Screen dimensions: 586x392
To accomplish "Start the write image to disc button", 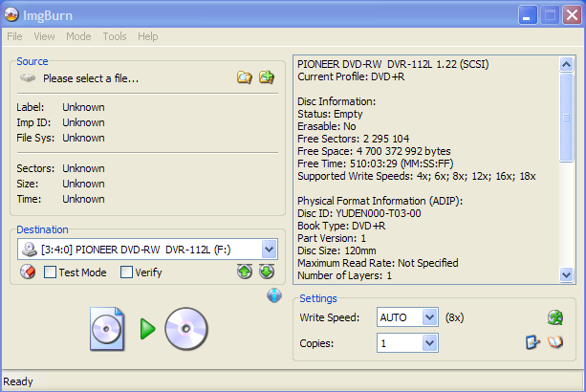I will (x=149, y=329).
